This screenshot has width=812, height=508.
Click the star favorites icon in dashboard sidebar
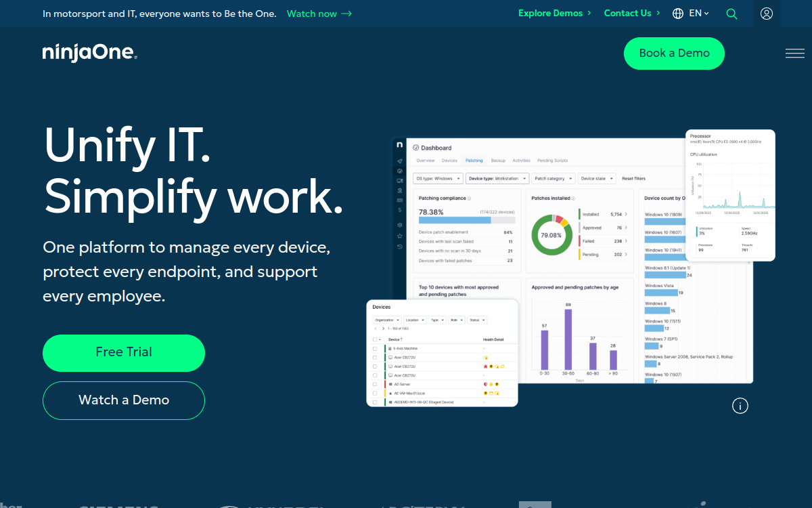pos(400,236)
